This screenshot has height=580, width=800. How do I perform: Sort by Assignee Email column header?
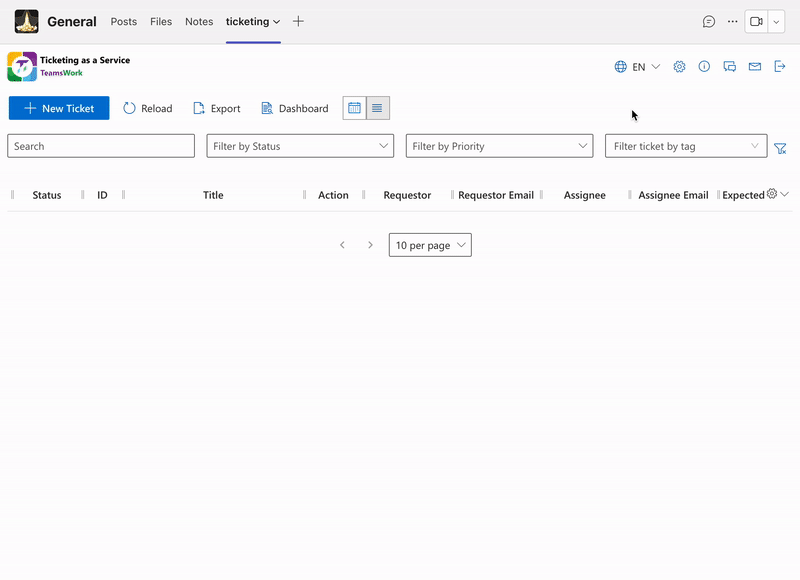click(673, 195)
